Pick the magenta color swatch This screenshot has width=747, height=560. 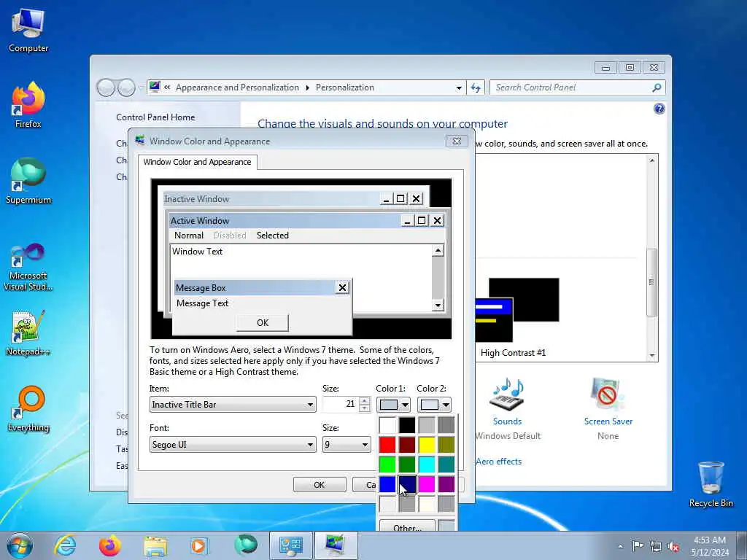(427, 484)
